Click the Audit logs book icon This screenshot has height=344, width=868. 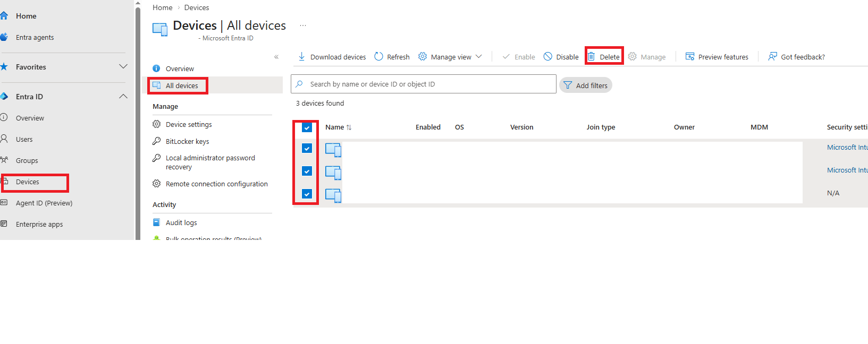click(x=156, y=222)
